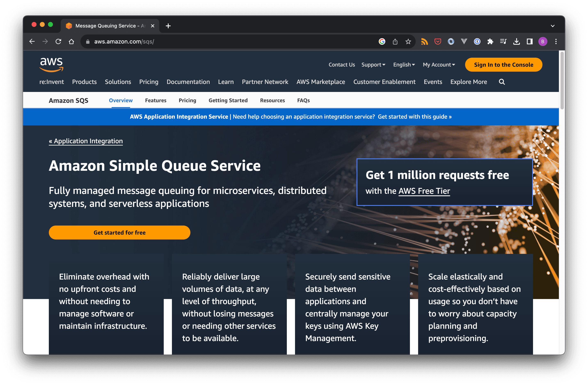Open the 1Password extension icon
This screenshot has height=385, width=588.
pyautogui.click(x=477, y=41)
